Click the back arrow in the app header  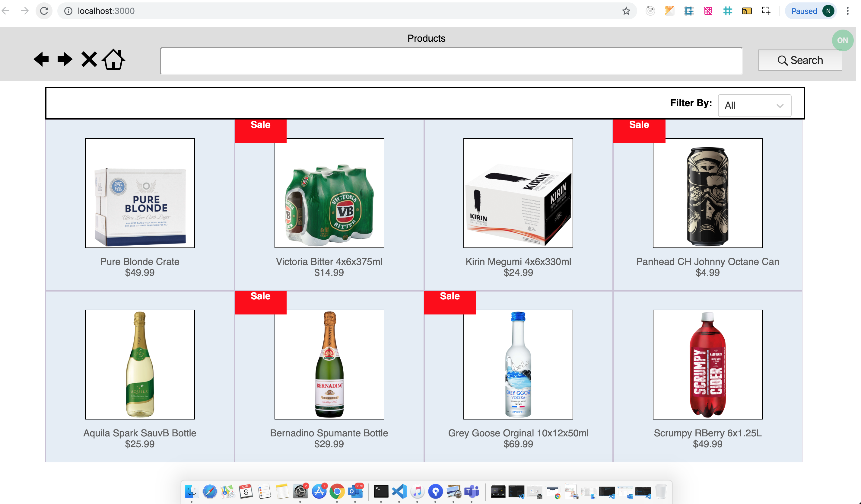[x=41, y=59]
